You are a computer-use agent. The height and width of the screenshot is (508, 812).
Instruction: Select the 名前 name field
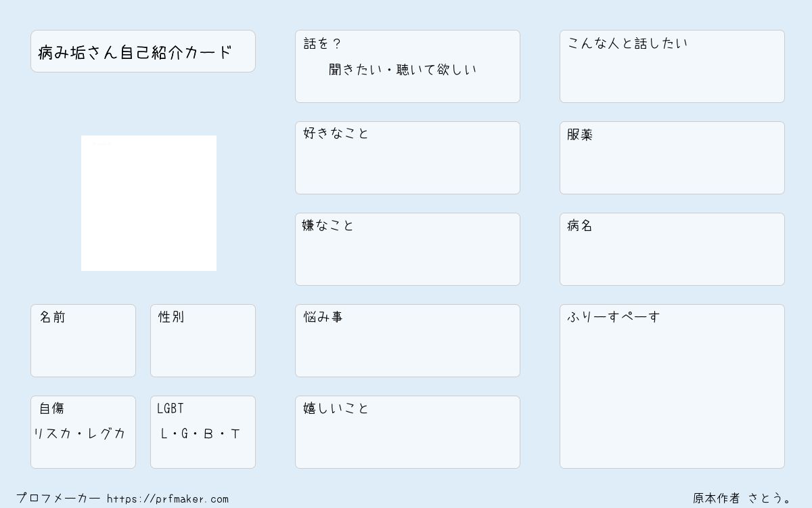point(83,341)
